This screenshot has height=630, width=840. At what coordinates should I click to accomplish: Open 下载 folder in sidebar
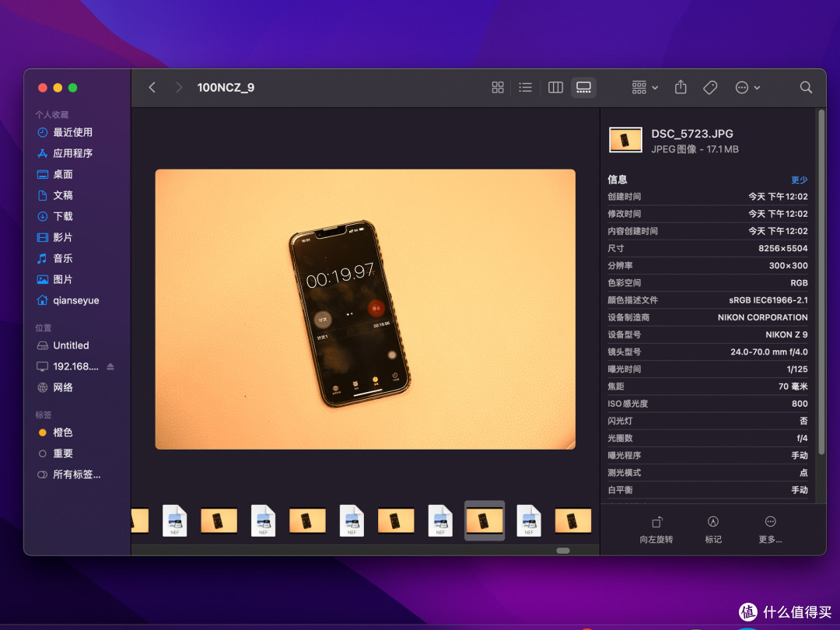tap(63, 216)
